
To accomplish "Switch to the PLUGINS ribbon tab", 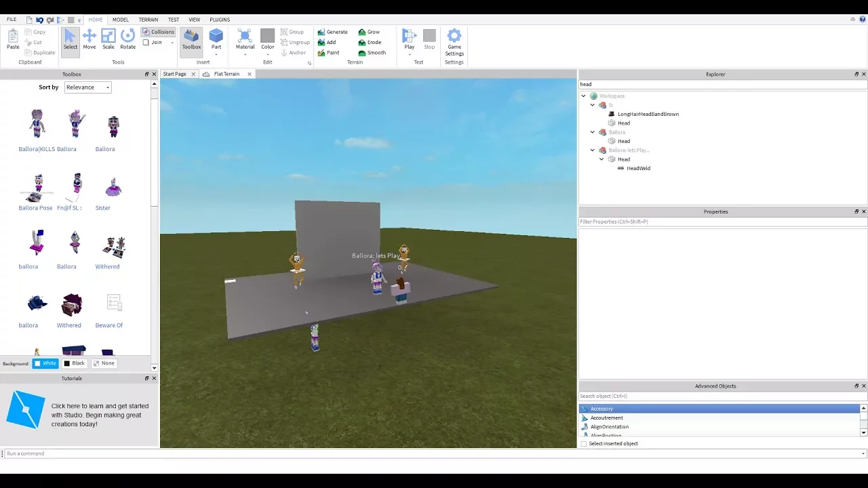I will coord(220,20).
